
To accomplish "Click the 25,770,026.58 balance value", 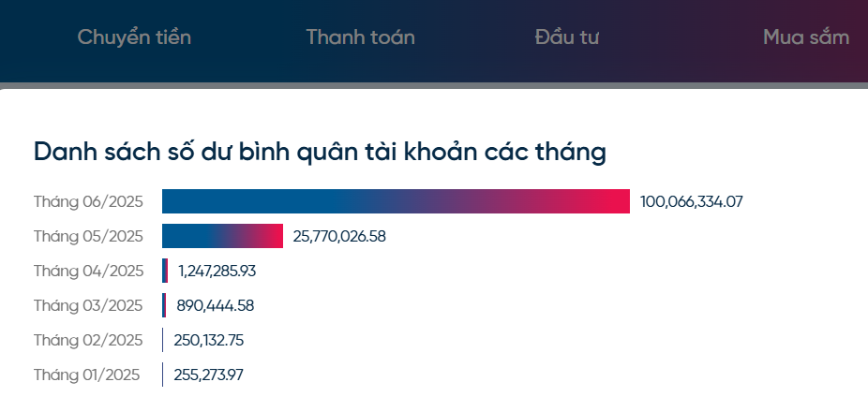I will click(x=339, y=236).
